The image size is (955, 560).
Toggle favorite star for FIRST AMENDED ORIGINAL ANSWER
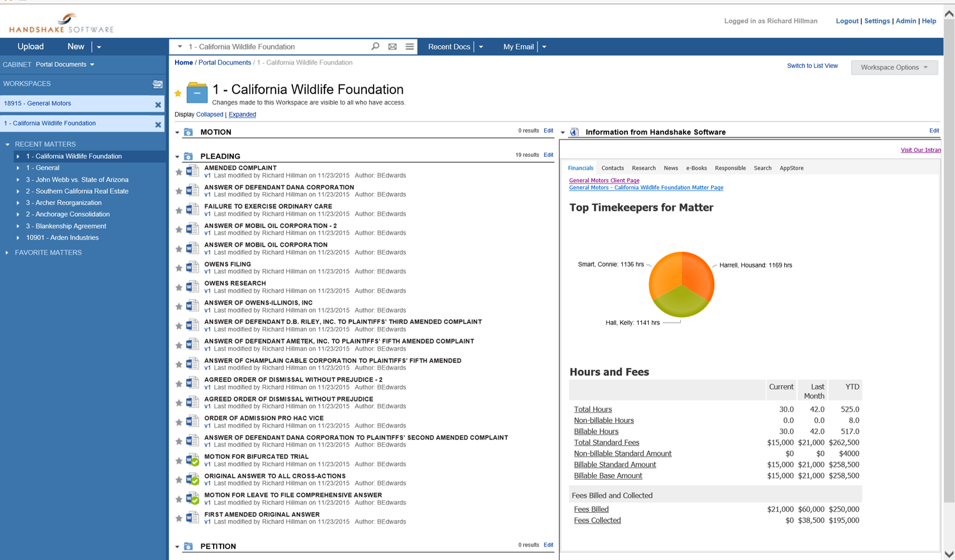pyautogui.click(x=179, y=519)
